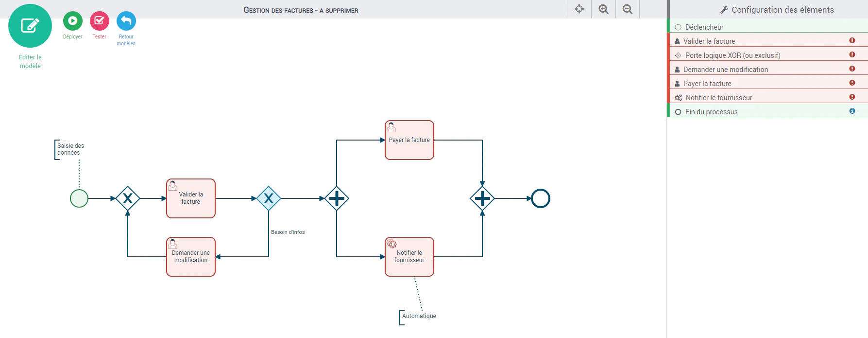
Task: Click the parallel split plus gateway
Action: (x=337, y=198)
